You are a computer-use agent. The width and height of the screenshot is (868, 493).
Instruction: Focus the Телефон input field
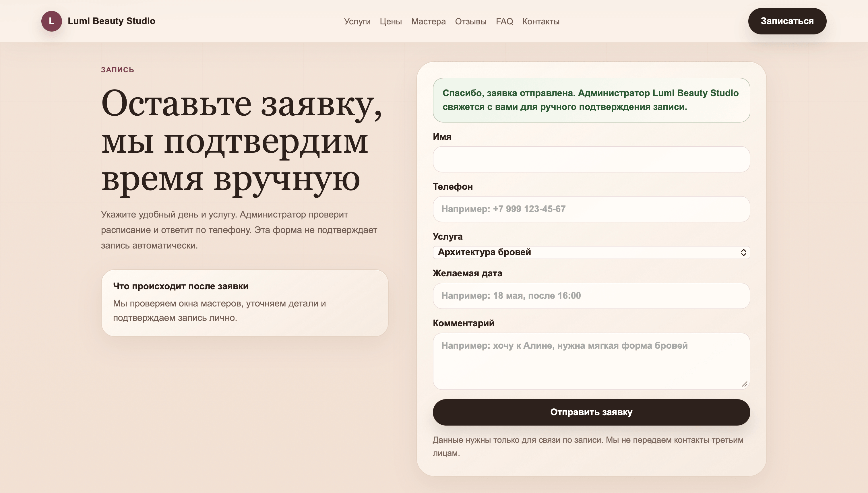(x=591, y=209)
